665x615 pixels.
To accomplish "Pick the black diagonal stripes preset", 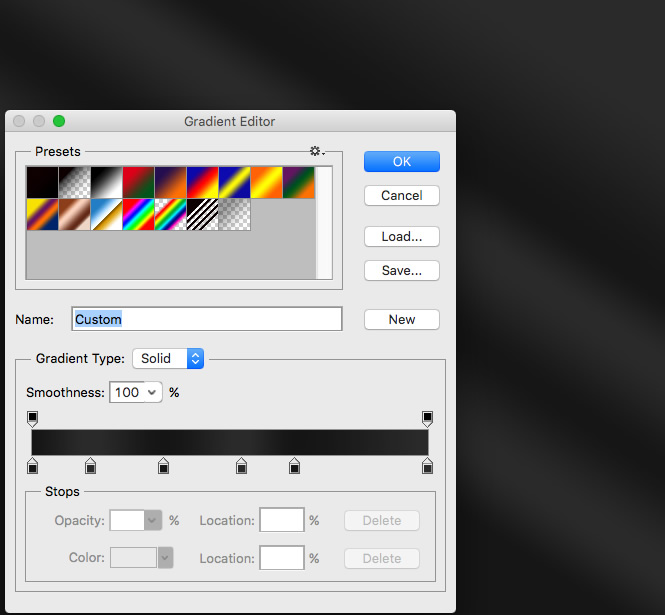I will coord(202,214).
